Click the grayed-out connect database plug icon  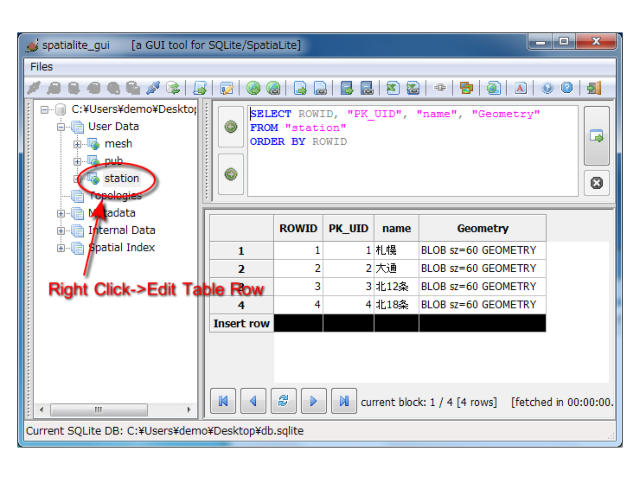tap(34, 88)
